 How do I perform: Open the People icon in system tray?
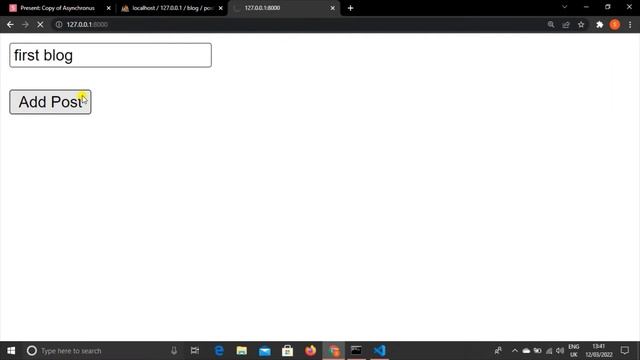498,351
